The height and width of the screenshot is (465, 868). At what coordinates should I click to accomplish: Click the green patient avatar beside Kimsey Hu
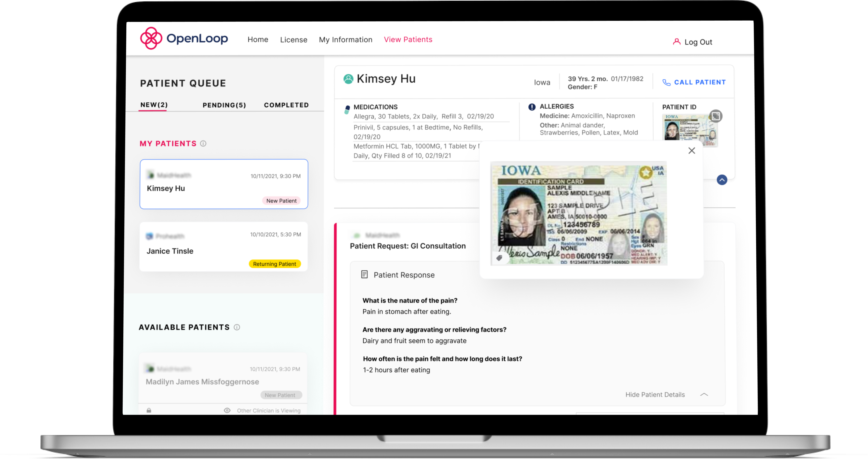(x=348, y=79)
